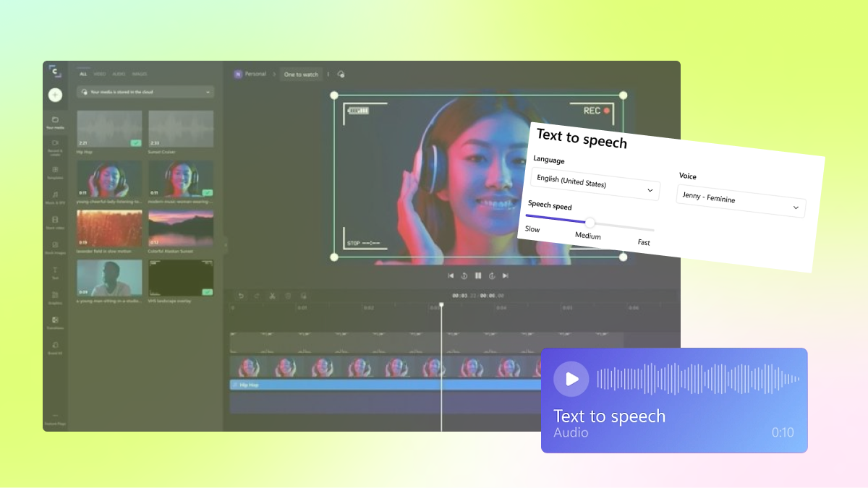Collapse the media panel with side arrow
Screen dimensions: 868x488
(225, 246)
